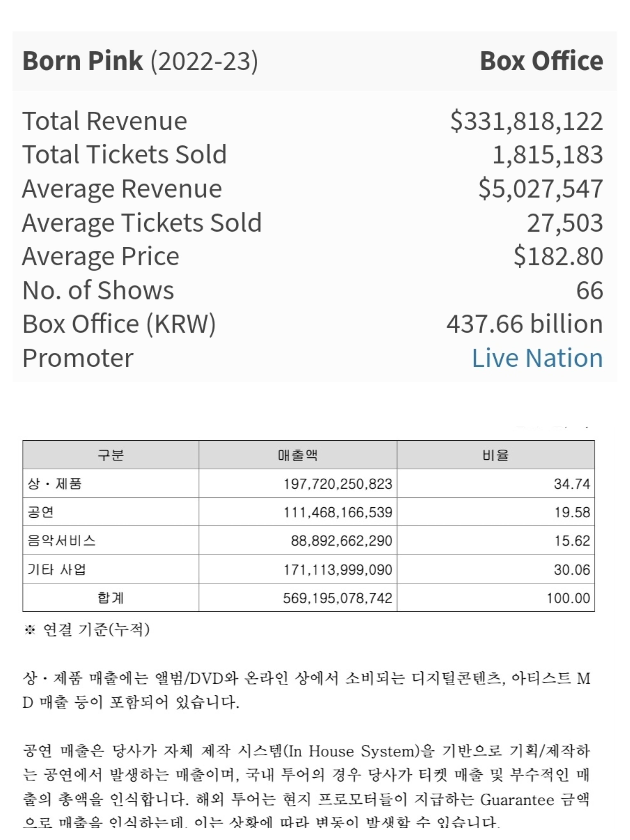Click the 기타 사업 ratio 30.06

coord(572,570)
